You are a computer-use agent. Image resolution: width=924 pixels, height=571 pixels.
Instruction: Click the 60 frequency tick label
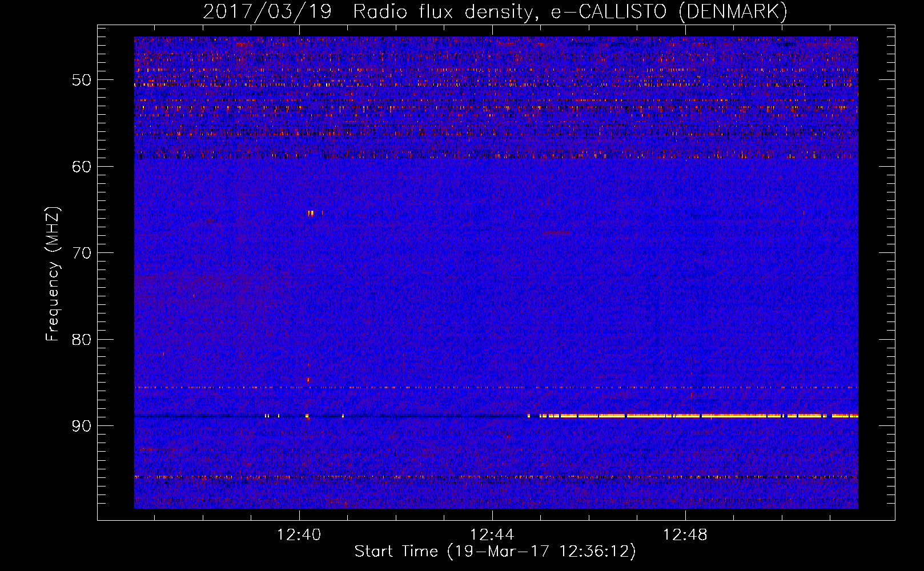(82, 167)
